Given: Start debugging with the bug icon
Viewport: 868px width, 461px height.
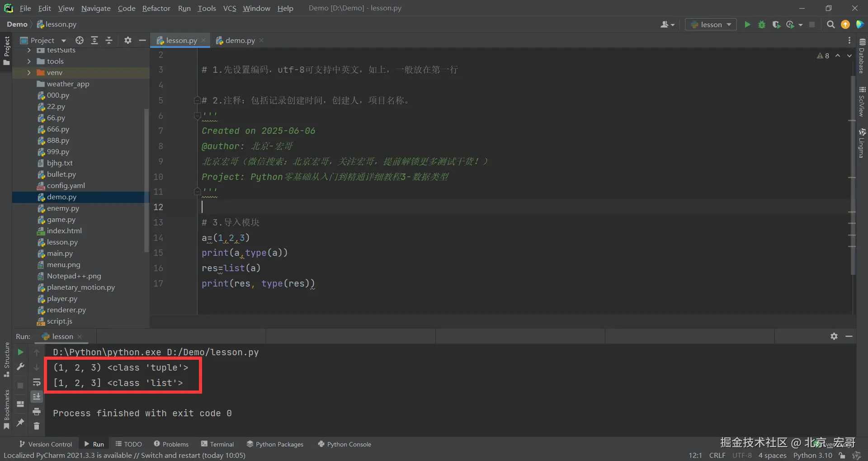Looking at the screenshot, I should tap(762, 24).
